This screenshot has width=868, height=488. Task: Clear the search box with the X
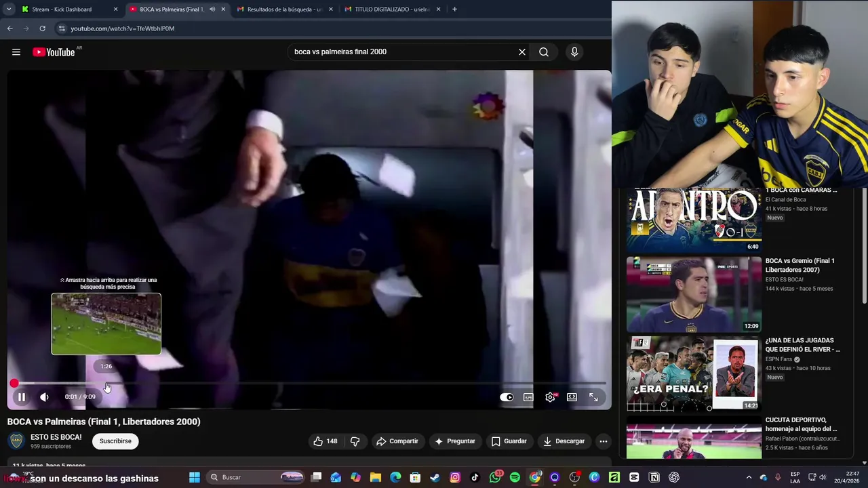click(522, 52)
